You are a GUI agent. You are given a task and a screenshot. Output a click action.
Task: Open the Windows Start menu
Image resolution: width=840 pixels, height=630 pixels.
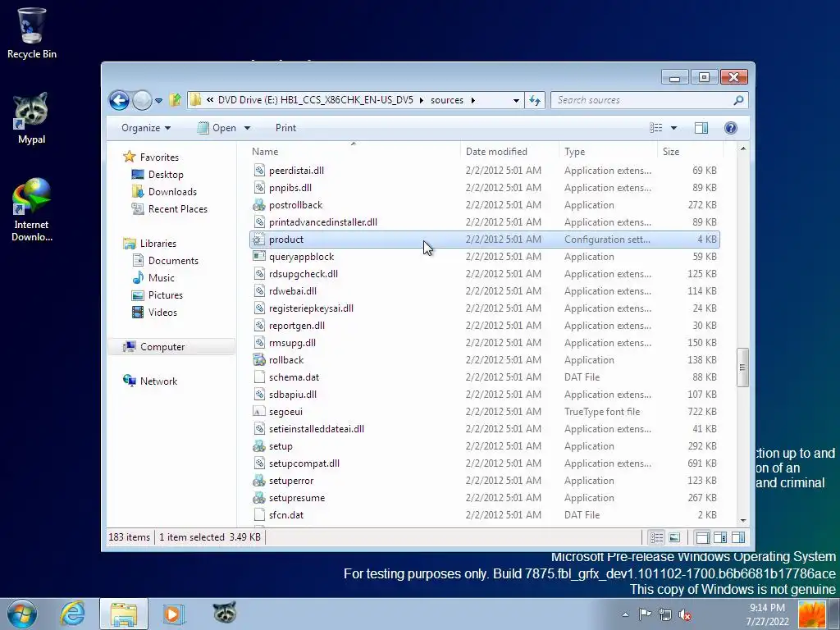click(21, 614)
